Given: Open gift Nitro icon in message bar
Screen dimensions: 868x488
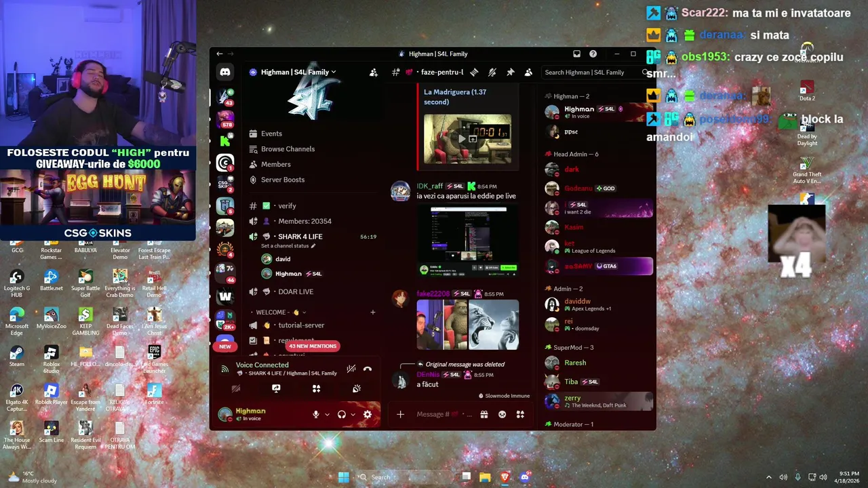Looking at the screenshot, I should [x=484, y=414].
